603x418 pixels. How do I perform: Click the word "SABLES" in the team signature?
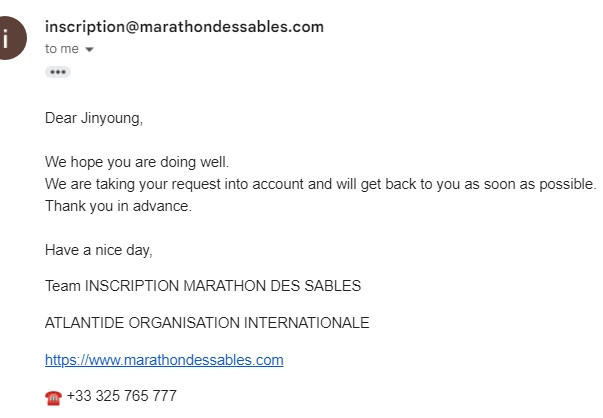click(335, 286)
